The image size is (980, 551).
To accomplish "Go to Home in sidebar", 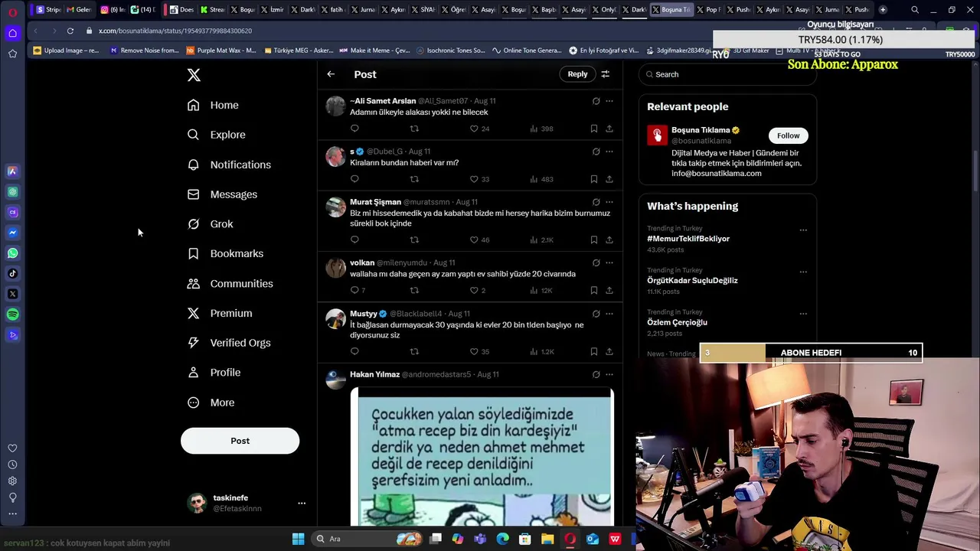I will 213,105.
